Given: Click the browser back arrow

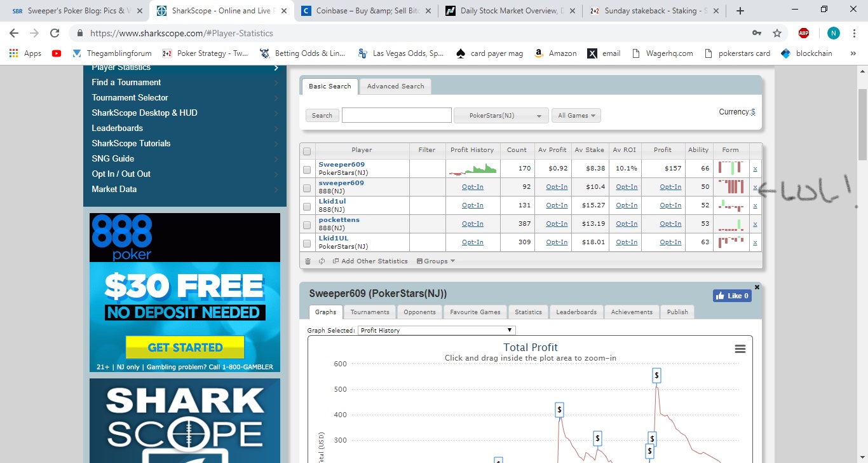Looking at the screenshot, I should point(14,33).
